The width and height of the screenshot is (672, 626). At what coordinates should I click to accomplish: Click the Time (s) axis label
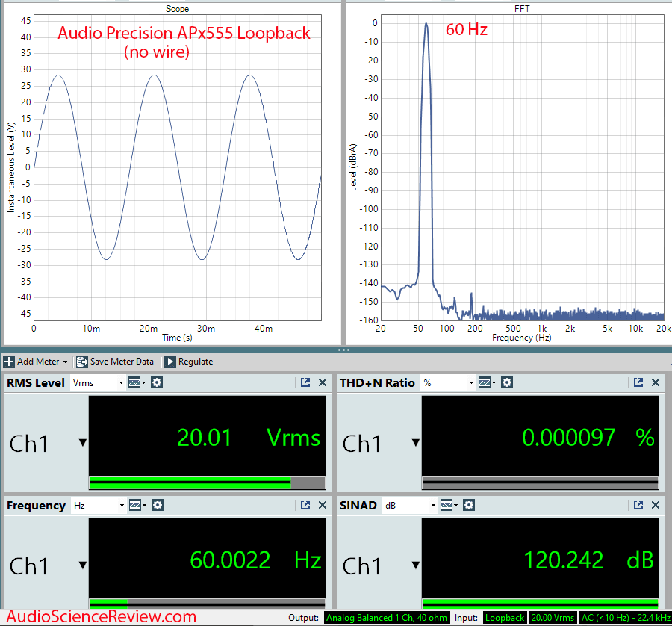point(177,338)
